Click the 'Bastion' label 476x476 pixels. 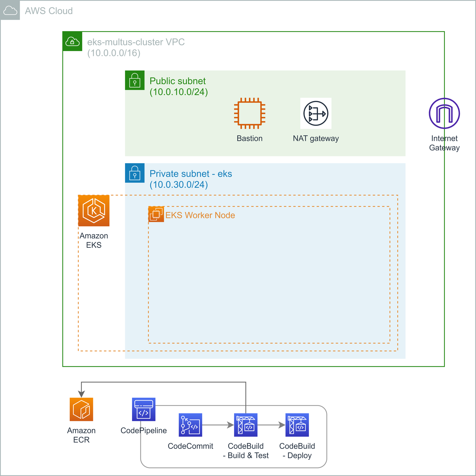(x=250, y=139)
